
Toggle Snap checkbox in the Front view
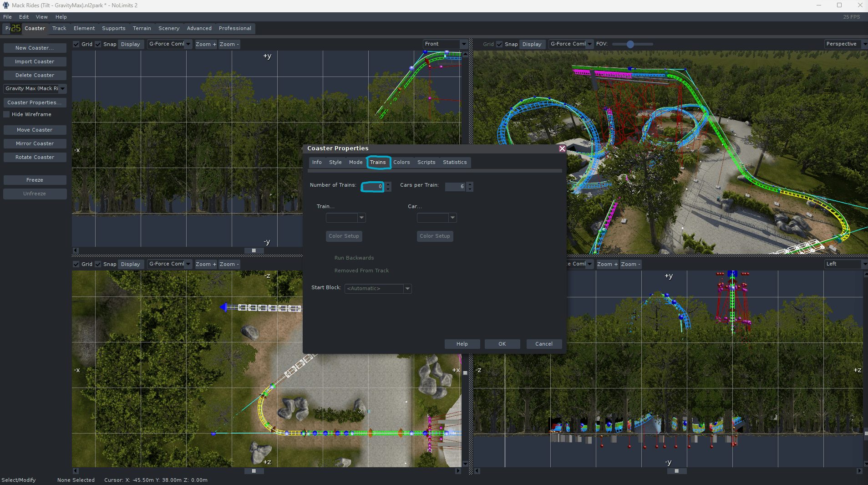pyautogui.click(x=98, y=44)
